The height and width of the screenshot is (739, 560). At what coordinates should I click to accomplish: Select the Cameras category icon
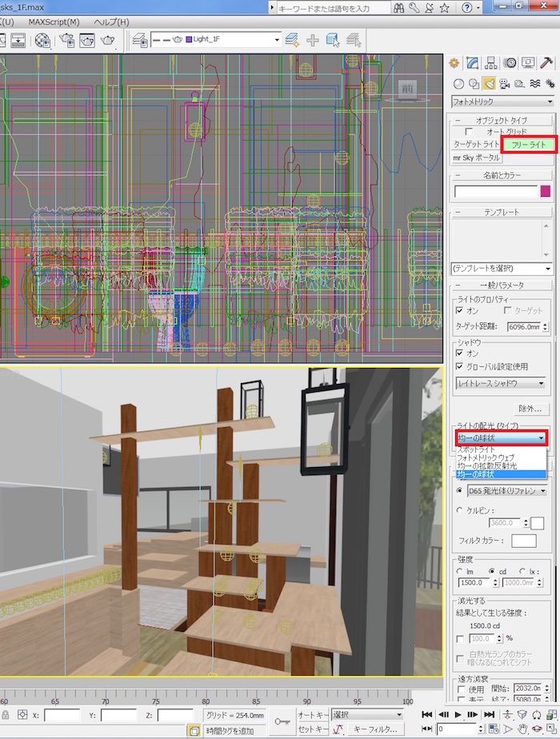click(504, 83)
